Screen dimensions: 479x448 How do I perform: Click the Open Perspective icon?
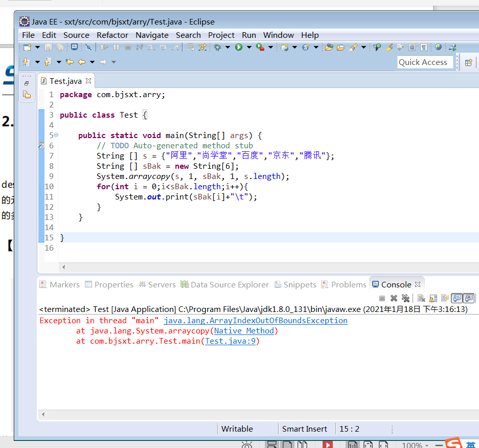coord(468,62)
